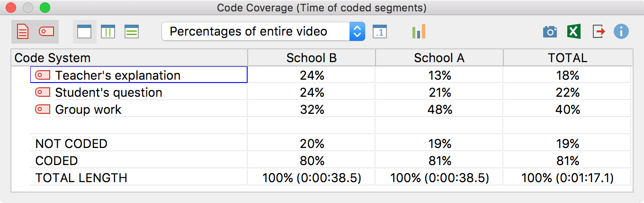644x203 pixels.
Task: Click the export icon with red arrow
Action: coord(599,32)
